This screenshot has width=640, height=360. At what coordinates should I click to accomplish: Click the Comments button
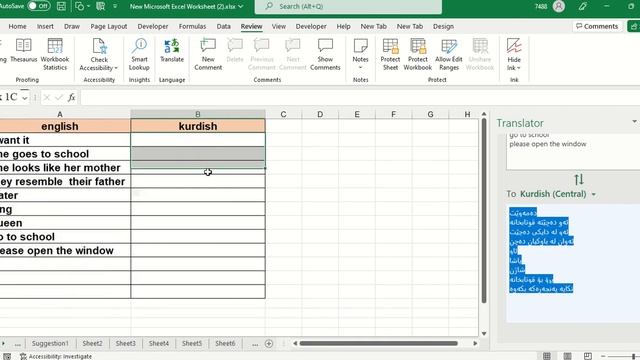[x=597, y=26]
